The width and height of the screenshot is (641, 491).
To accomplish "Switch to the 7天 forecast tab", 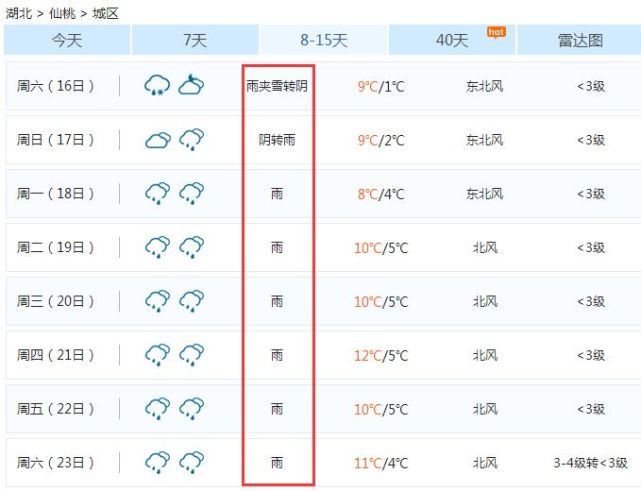I will pos(195,40).
